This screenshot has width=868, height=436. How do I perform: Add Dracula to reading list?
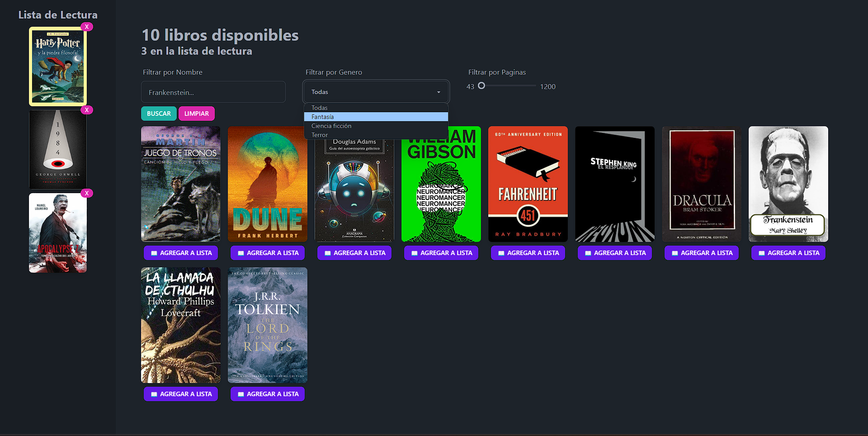click(702, 253)
